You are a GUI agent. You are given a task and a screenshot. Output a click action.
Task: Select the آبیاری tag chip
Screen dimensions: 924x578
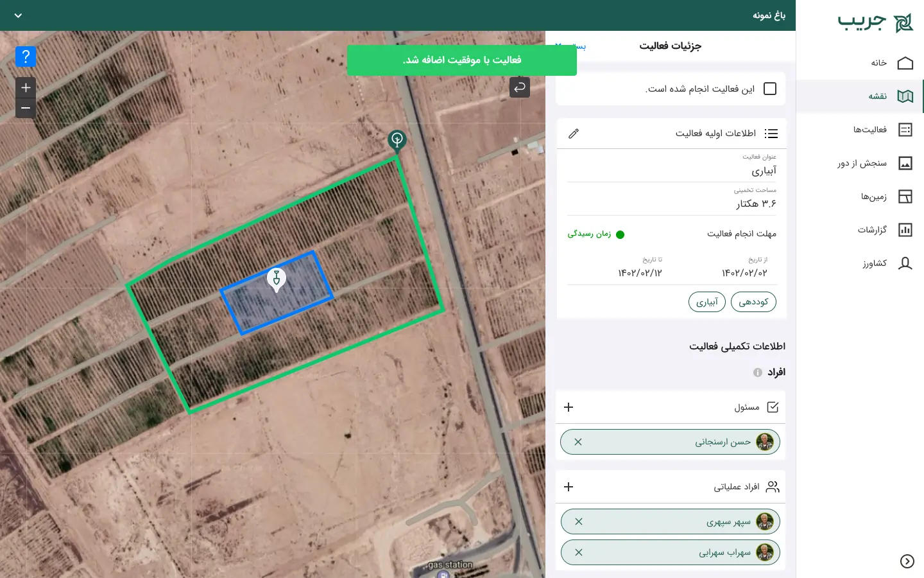[x=707, y=302]
